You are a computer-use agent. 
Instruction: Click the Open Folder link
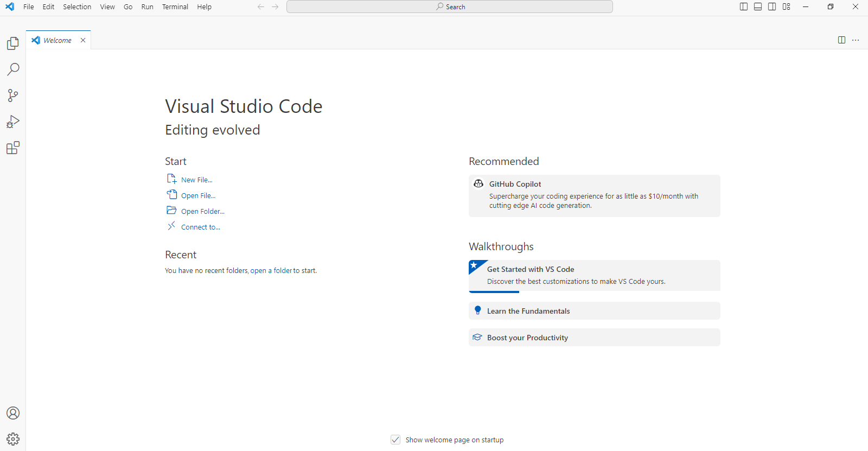tap(202, 211)
